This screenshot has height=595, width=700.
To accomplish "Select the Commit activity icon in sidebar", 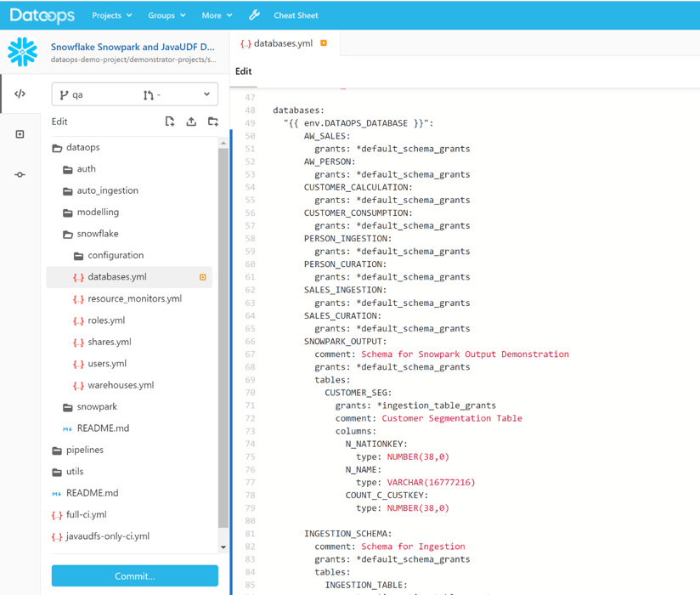I will (20, 174).
